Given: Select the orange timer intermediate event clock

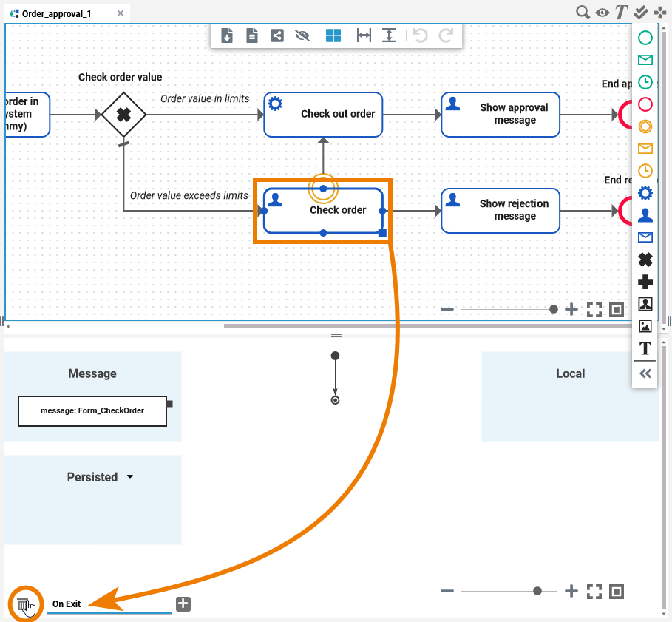Looking at the screenshot, I should click(x=645, y=171).
